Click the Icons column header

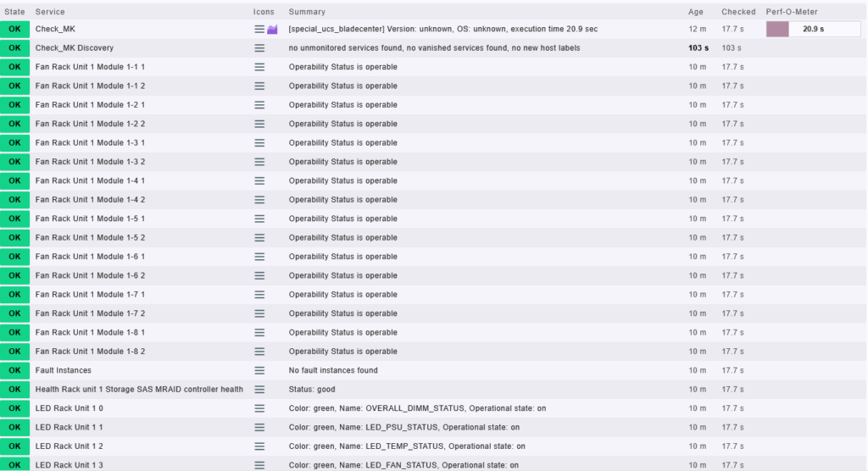tap(264, 12)
